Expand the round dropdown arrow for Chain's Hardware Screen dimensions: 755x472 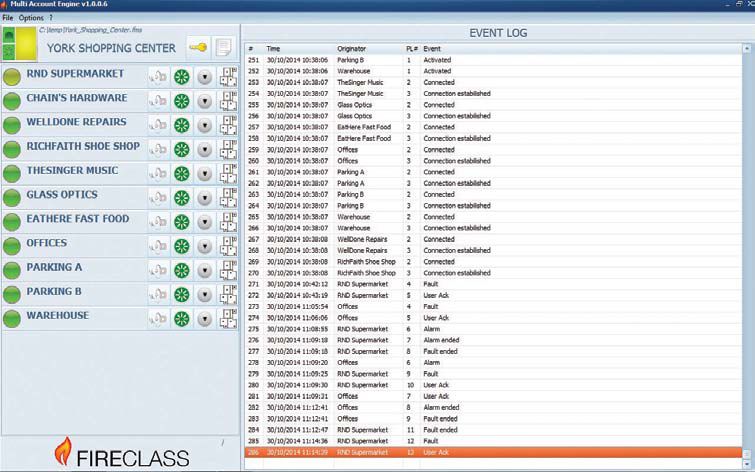pyautogui.click(x=205, y=101)
